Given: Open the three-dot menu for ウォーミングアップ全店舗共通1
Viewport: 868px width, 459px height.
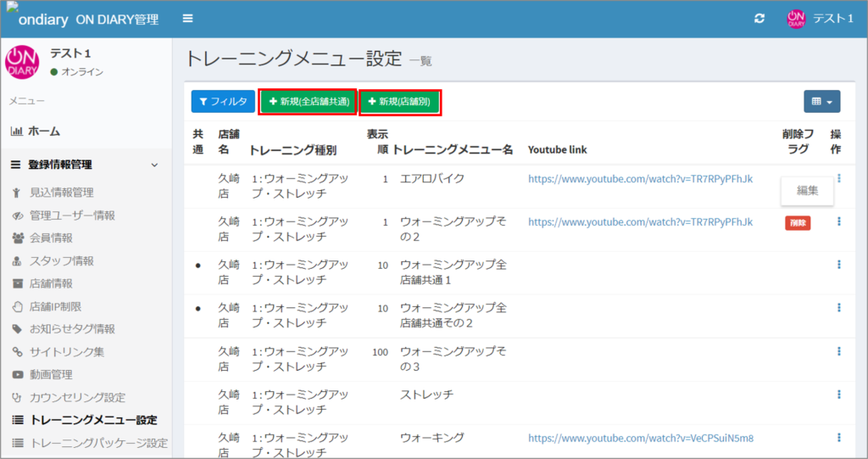Looking at the screenshot, I should (x=838, y=265).
